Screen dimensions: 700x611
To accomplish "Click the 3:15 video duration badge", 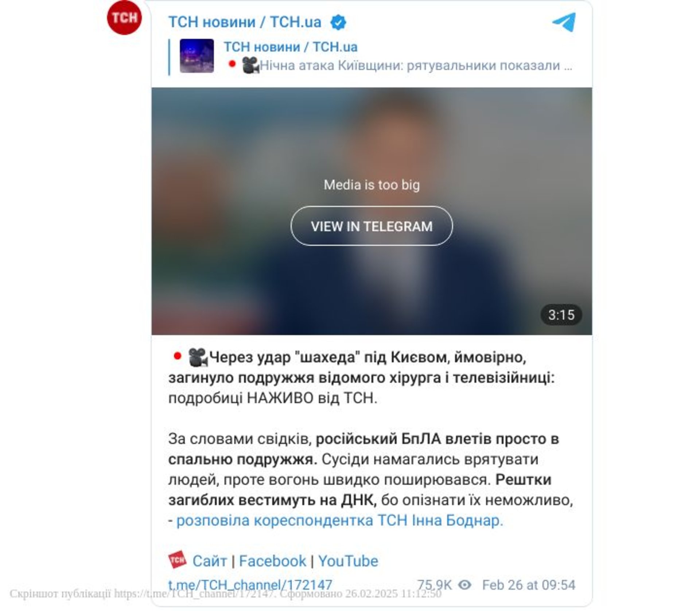I will 561,315.
